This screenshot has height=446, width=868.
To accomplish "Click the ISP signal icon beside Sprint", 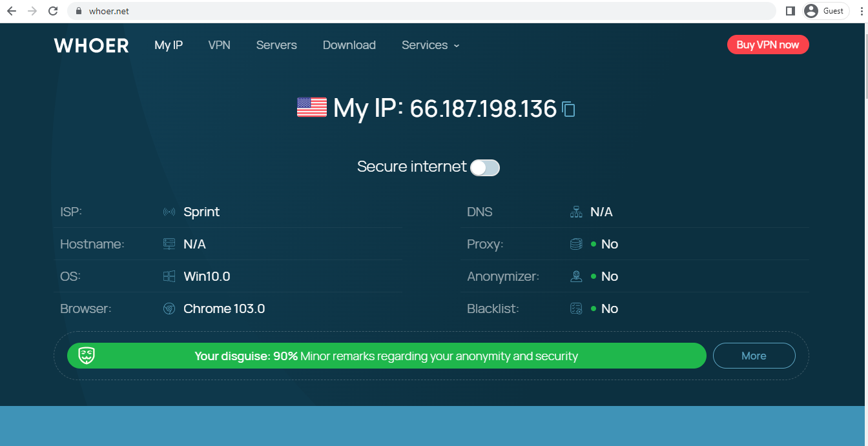I will click(x=169, y=212).
